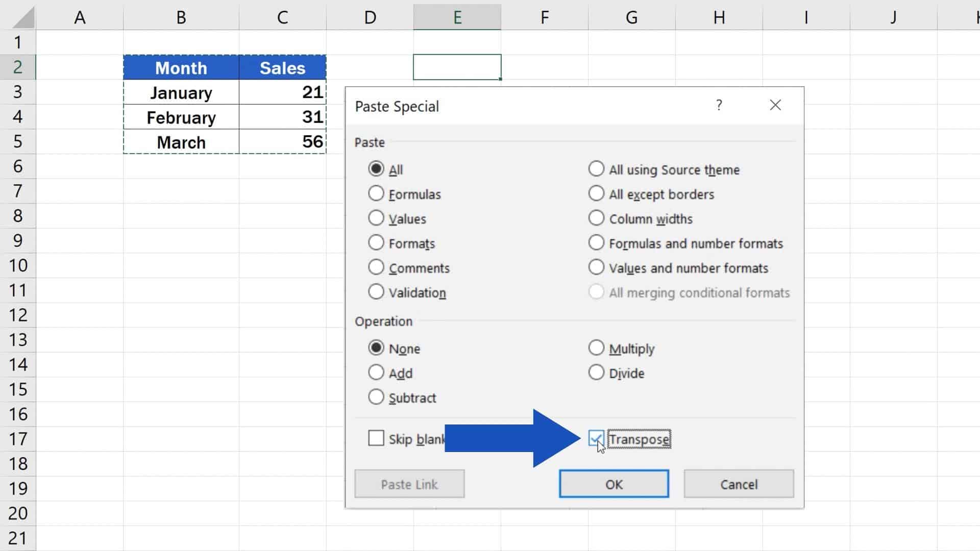Select the Validation paste option
Screen dimensions: 980x551
pyautogui.click(x=376, y=291)
